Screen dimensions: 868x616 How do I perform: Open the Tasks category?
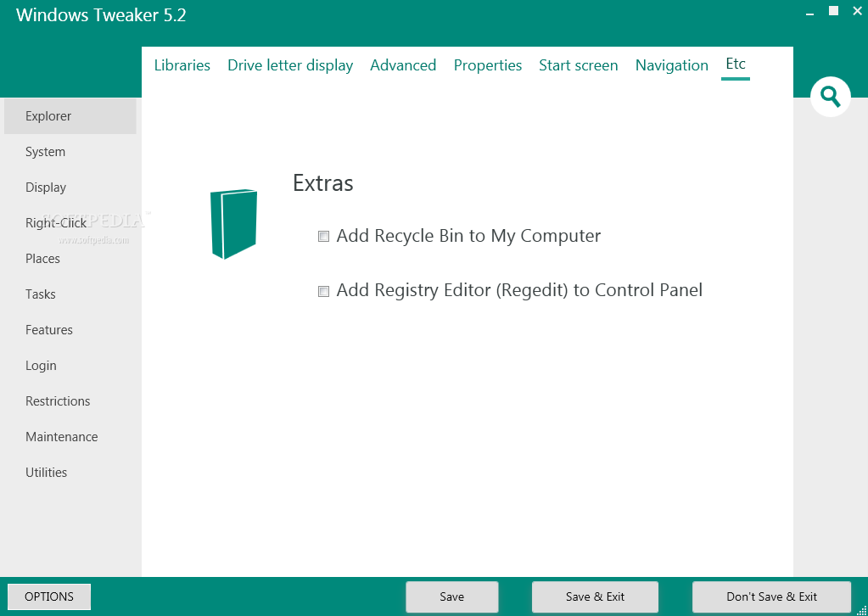point(41,294)
